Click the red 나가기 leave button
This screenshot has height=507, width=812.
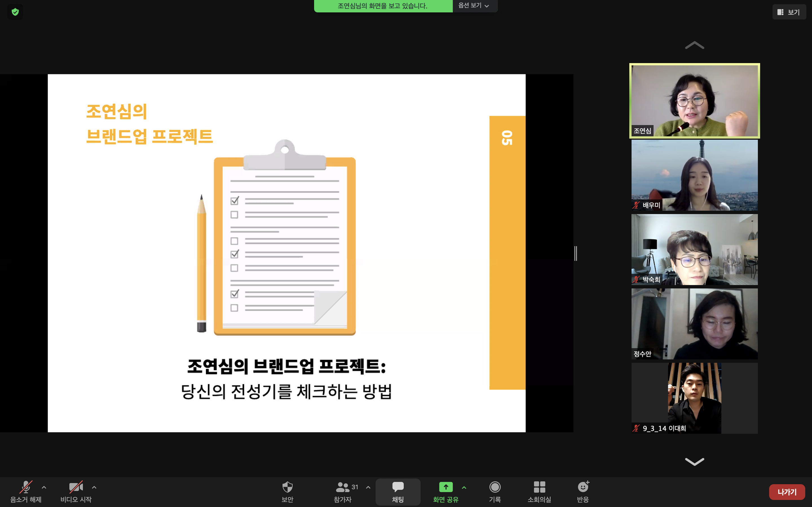[787, 492]
